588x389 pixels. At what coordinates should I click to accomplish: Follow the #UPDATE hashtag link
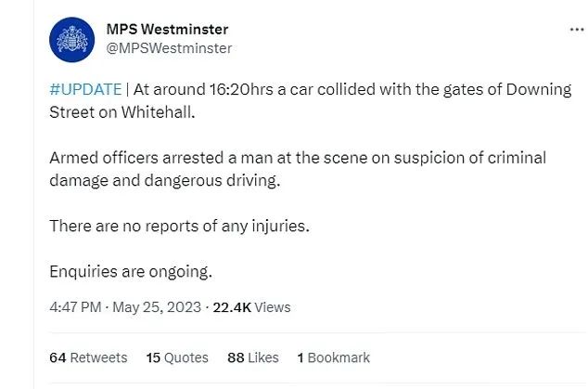point(85,90)
